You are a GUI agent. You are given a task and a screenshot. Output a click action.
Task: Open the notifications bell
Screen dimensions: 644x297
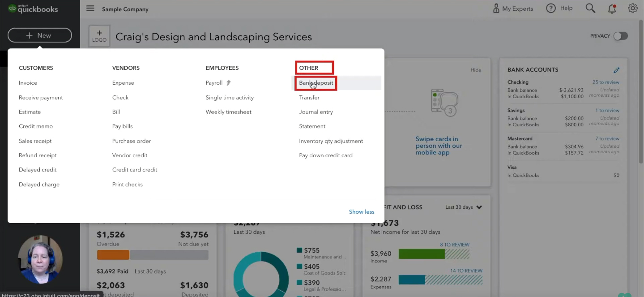612,9
